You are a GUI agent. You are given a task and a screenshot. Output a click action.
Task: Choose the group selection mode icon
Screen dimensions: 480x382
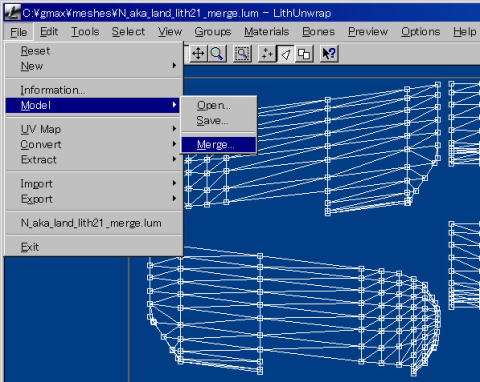tap(304, 54)
